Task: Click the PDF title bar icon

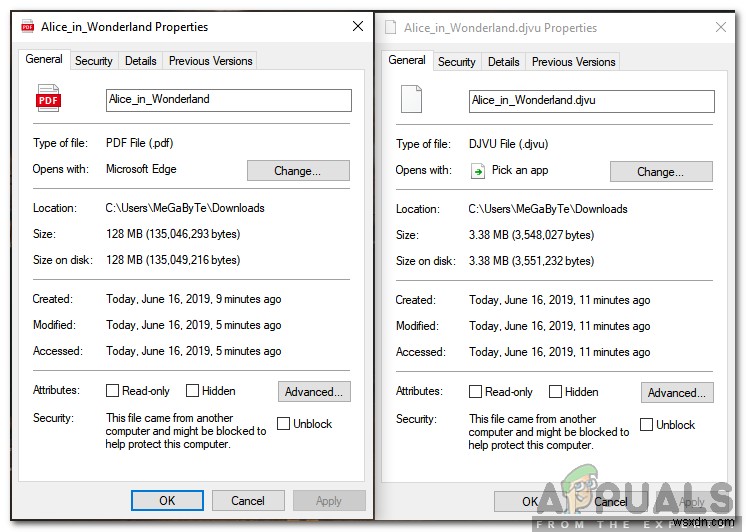Action: [28, 27]
